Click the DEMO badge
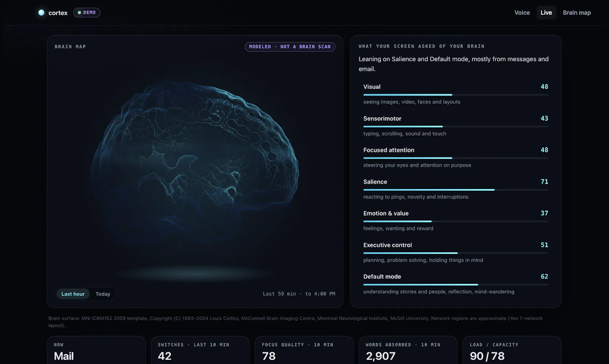Viewport: 609px width, 364px height. (x=87, y=13)
